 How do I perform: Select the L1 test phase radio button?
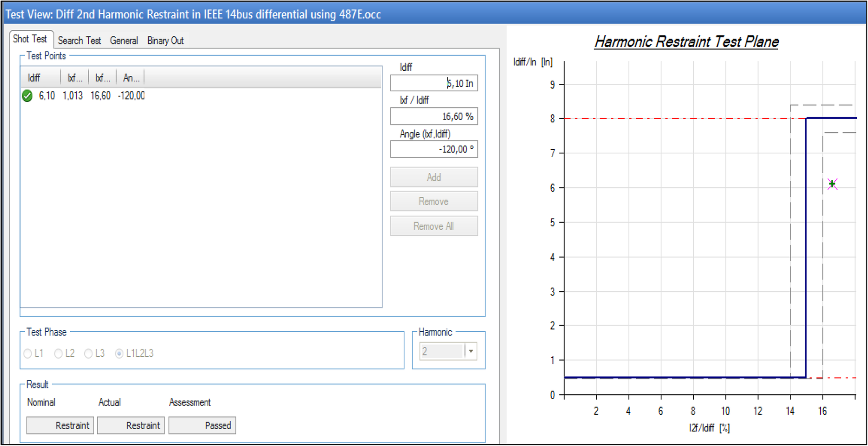tap(28, 354)
